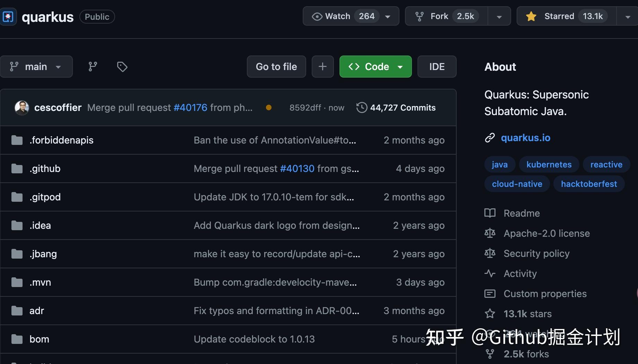Toggle the Starred button to unstar
Screen dimensions: 638x364
tap(567, 16)
